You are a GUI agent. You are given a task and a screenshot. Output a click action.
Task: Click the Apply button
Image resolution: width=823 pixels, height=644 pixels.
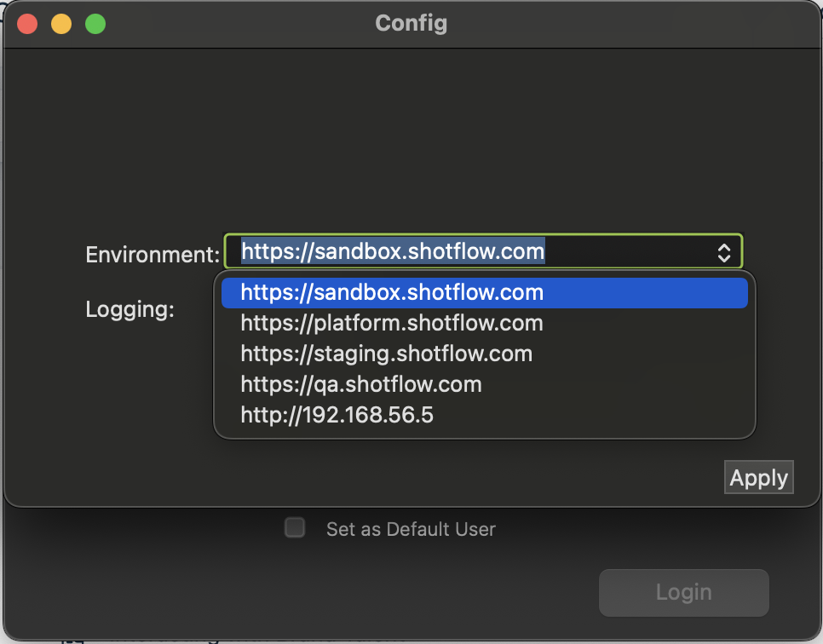pyautogui.click(x=758, y=478)
